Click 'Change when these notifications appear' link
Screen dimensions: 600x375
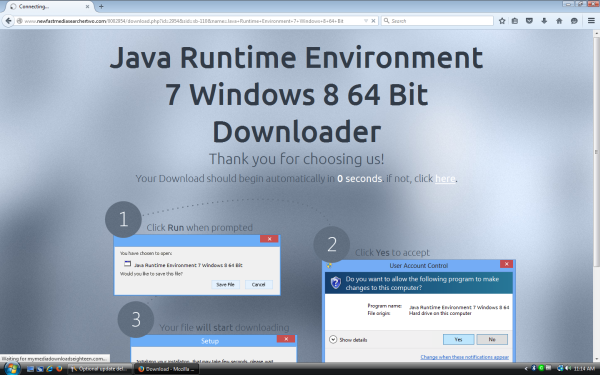point(465,357)
